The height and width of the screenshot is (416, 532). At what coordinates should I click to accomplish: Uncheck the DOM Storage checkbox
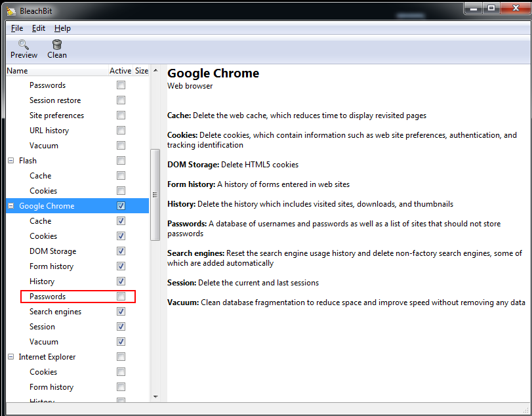[x=121, y=251]
